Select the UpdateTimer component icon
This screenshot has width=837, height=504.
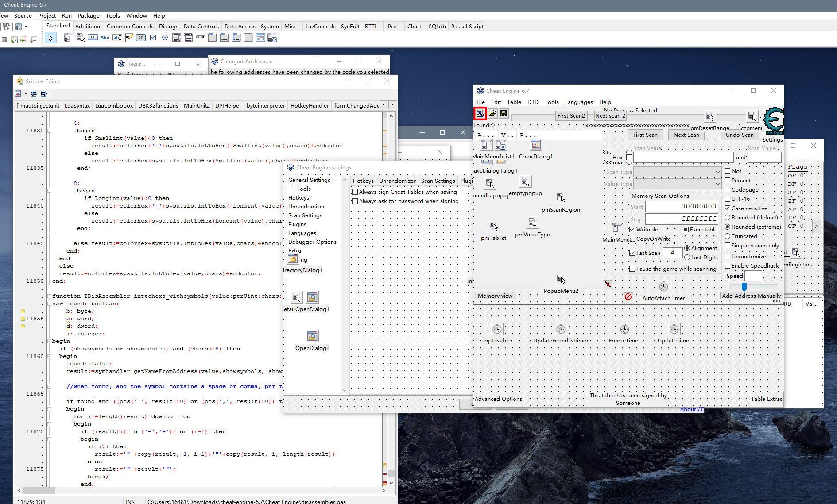674,329
